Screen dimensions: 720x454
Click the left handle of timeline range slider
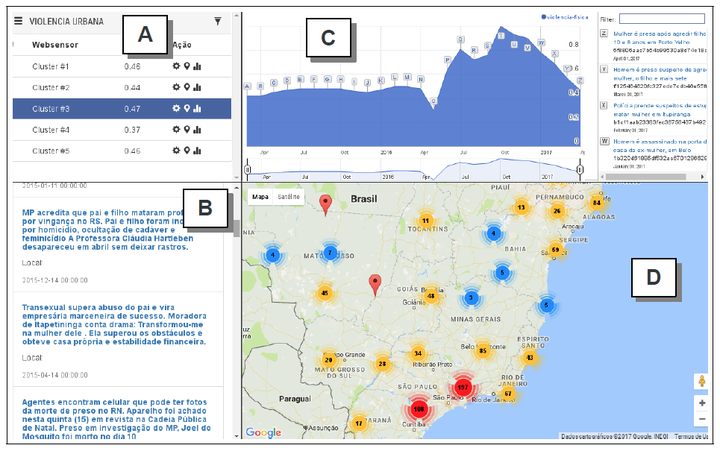tap(247, 171)
